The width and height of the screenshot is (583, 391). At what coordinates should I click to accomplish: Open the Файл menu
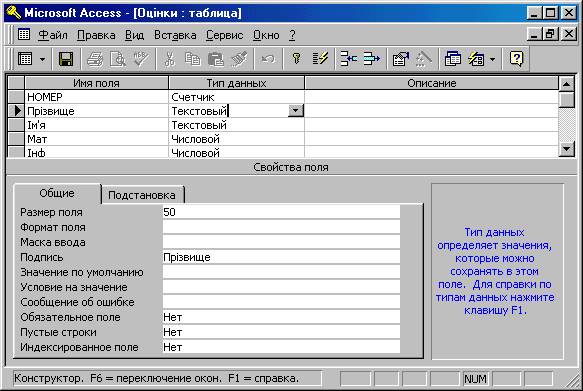(53, 35)
